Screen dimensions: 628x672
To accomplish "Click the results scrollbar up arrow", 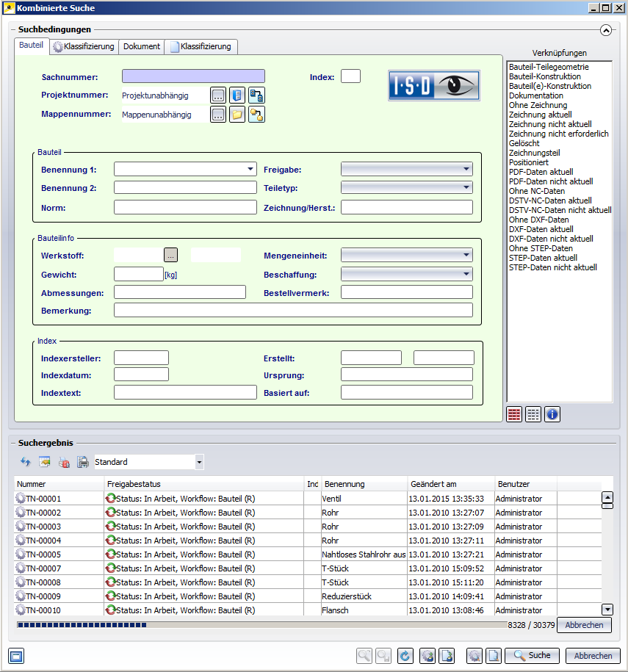I will (x=607, y=497).
